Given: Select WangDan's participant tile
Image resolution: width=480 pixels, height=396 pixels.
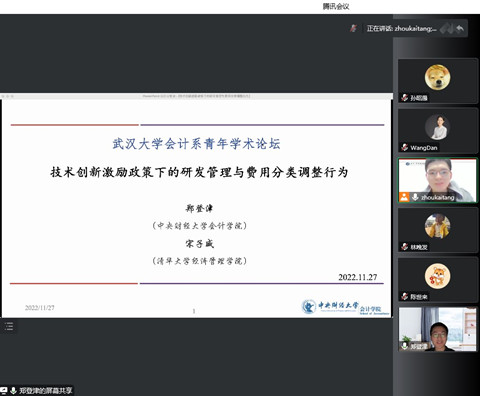Looking at the screenshot, I should [438, 130].
